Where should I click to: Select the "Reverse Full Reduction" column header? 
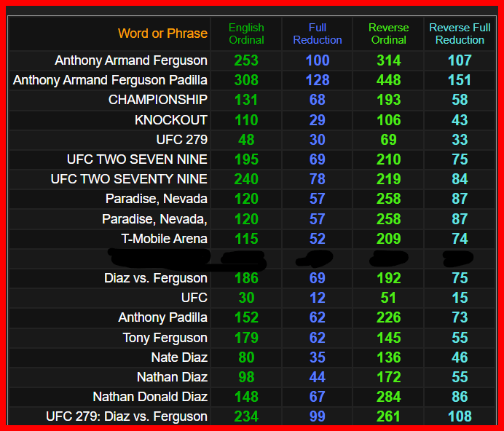coord(460,33)
